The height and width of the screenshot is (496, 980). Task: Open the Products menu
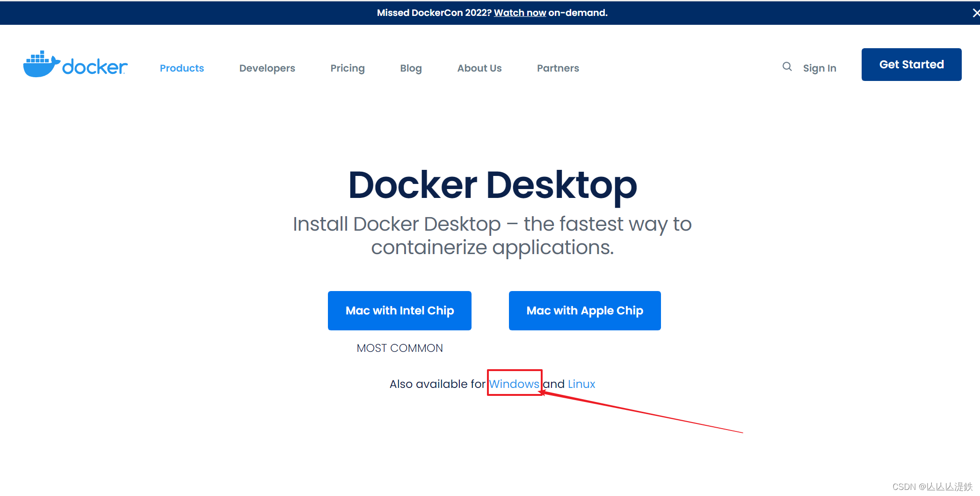click(x=182, y=68)
